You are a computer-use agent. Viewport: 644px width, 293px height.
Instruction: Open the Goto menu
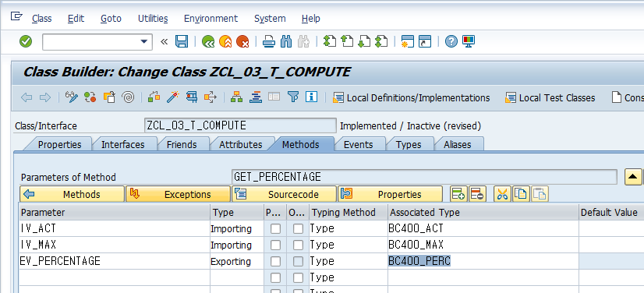click(x=111, y=19)
